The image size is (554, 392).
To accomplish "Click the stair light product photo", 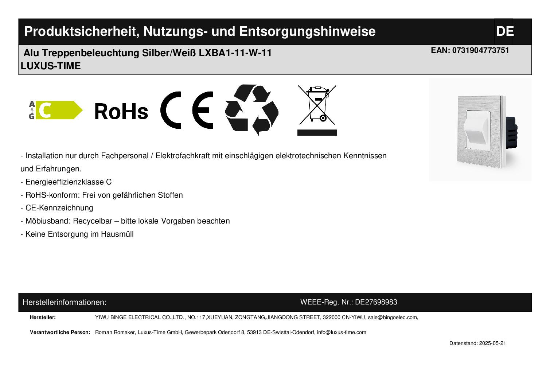I will [x=480, y=130].
